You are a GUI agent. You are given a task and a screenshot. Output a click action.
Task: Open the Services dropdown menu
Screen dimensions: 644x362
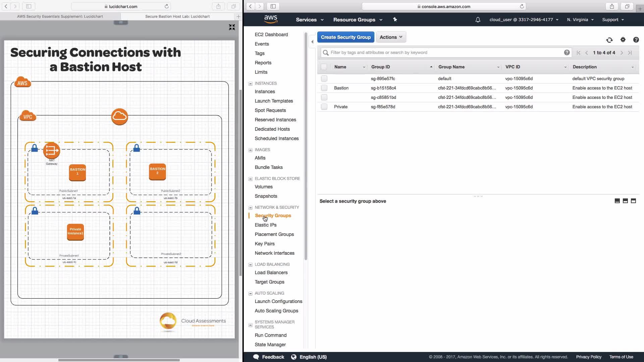309,20
